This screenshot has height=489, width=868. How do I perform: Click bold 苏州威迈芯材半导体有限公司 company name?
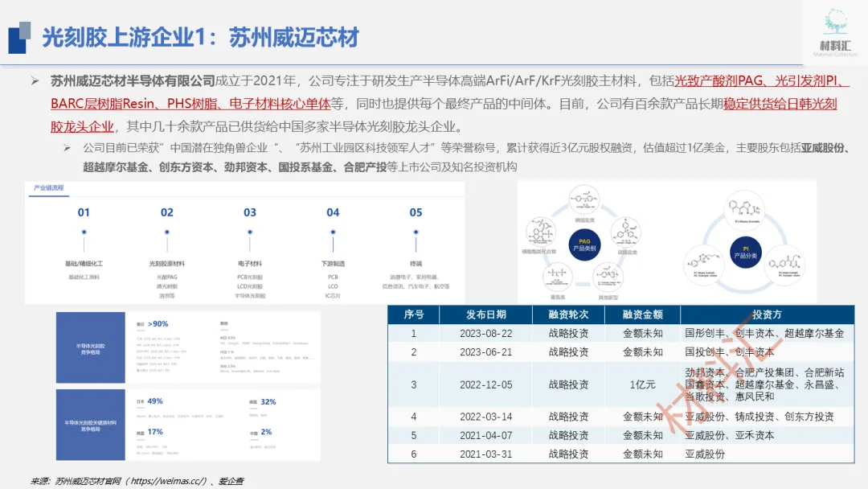(x=133, y=81)
